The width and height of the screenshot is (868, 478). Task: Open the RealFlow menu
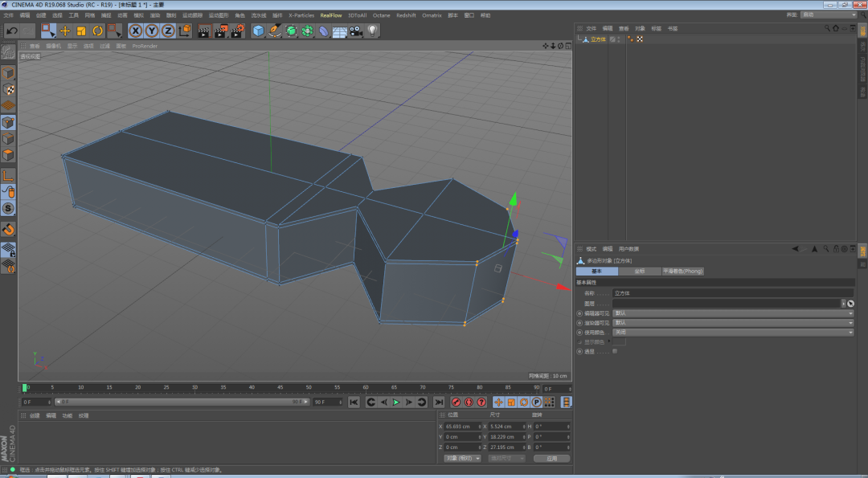click(331, 15)
